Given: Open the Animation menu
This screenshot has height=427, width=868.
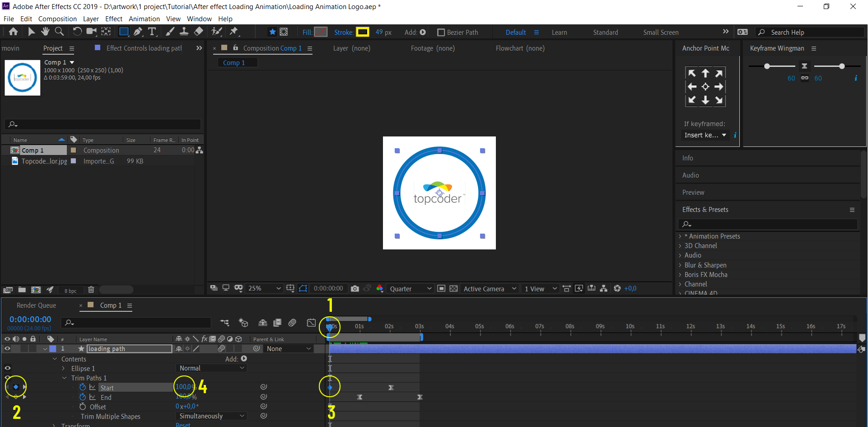Looking at the screenshot, I should coord(144,19).
